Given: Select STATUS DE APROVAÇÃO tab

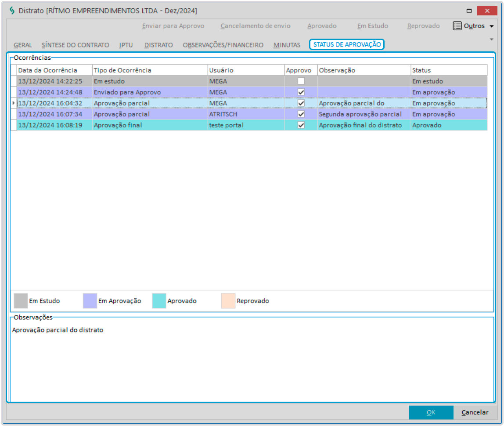Looking at the screenshot, I should click(347, 44).
